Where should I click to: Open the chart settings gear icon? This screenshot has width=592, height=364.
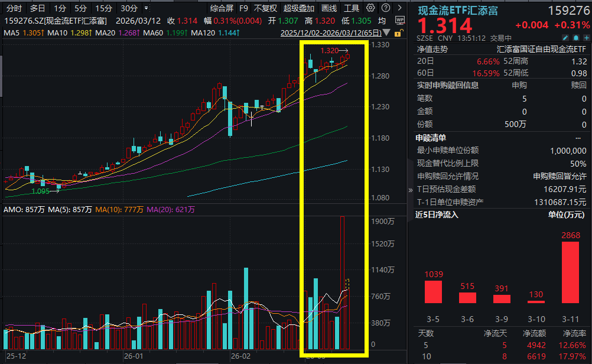point(370,8)
